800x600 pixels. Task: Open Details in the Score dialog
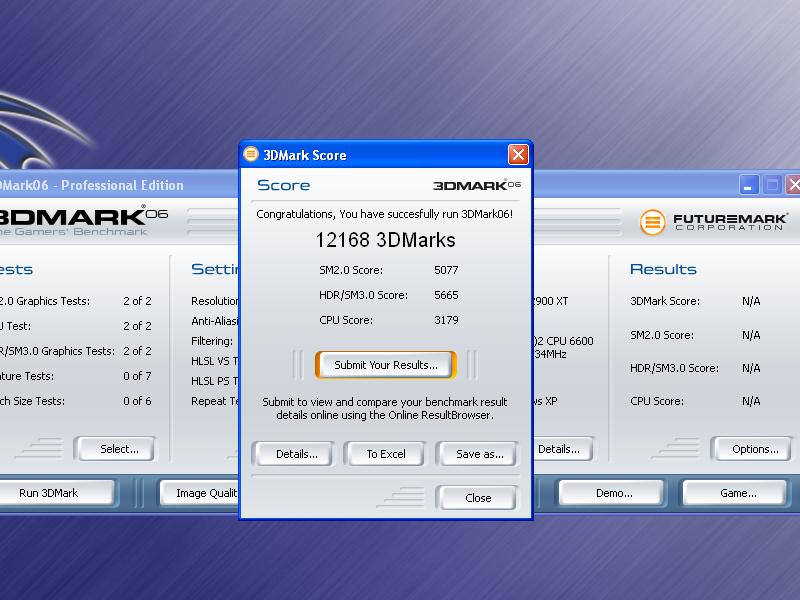(x=296, y=454)
